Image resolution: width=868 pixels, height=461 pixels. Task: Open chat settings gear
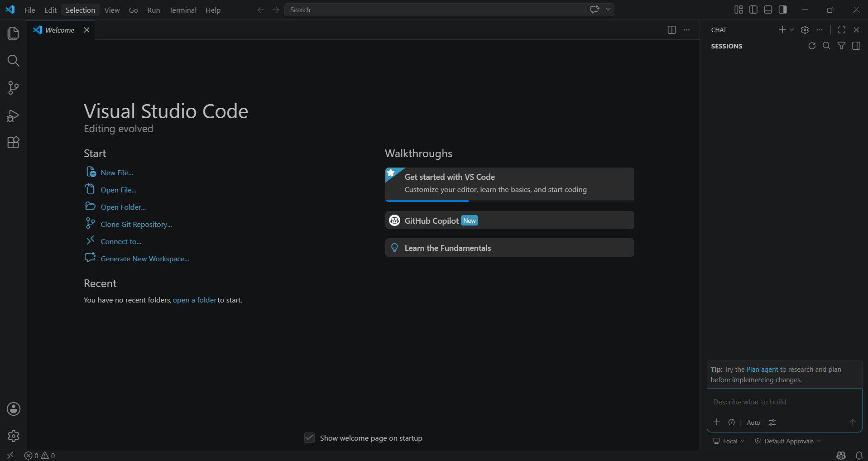(x=805, y=30)
